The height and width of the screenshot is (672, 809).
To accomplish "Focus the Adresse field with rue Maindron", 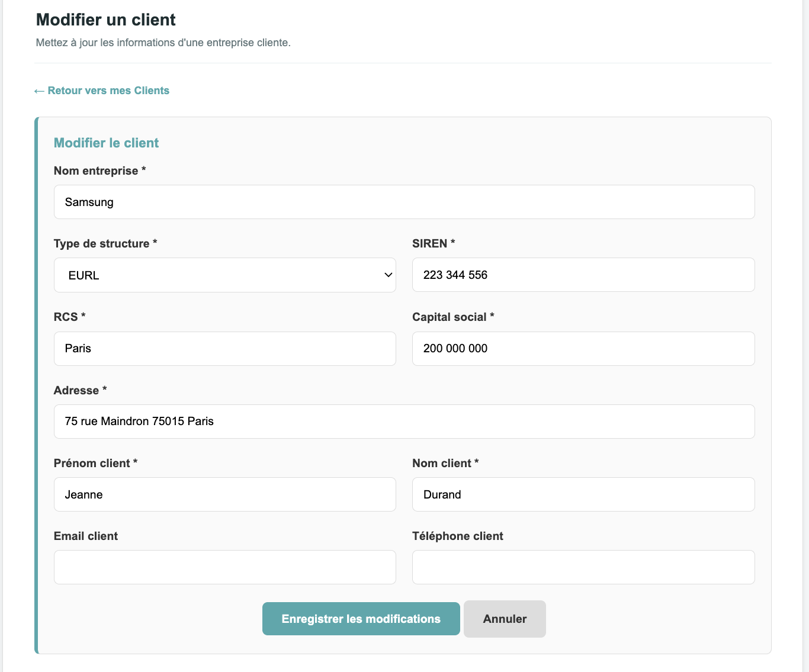I will point(404,422).
